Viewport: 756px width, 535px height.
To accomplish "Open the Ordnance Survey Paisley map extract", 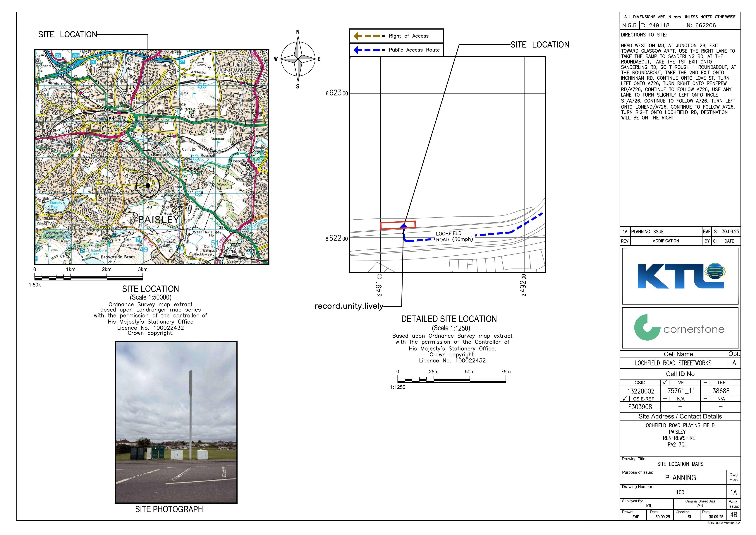I will pyautogui.click(x=152, y=157).
